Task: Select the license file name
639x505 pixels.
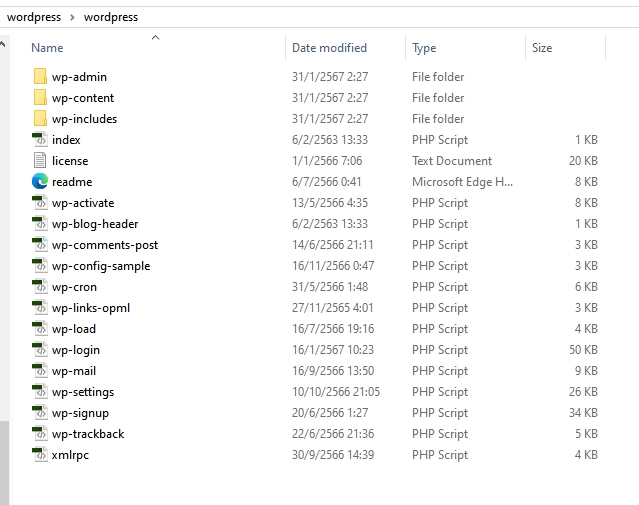Action: click(x=70, y=161)
